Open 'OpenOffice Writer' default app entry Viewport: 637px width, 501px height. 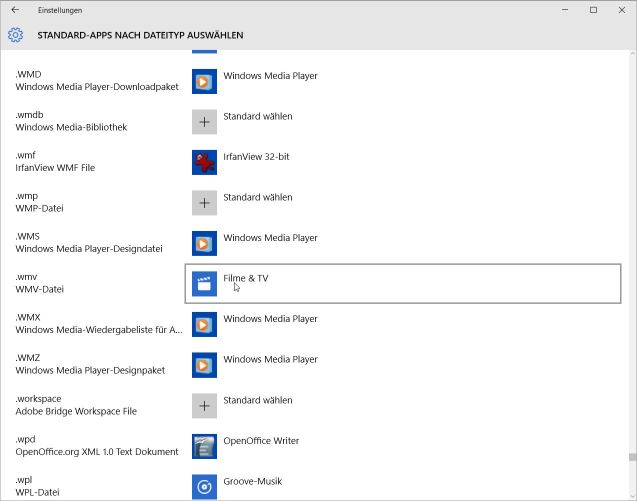point(261,441)
